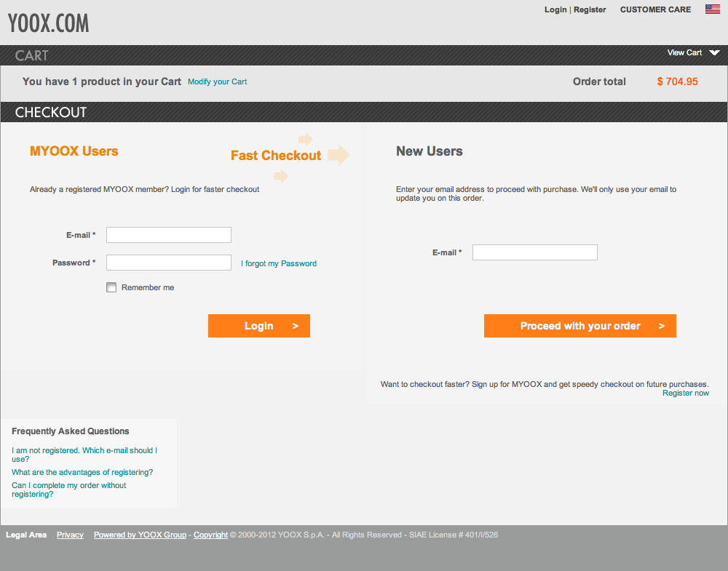Screen dimensions: 728x571
Task: Click the Copyright link in the footer
Action: [x=210, y=535]
